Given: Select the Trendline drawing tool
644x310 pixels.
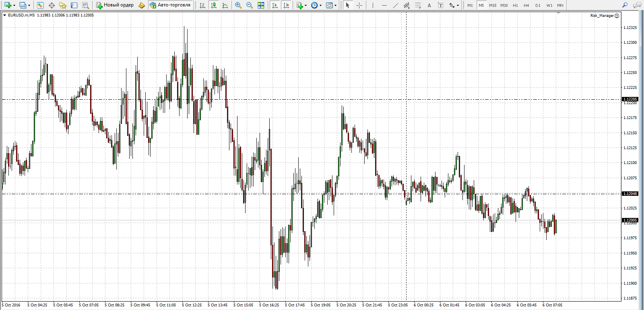Looking at the screenshot, I should click(396, 5).
